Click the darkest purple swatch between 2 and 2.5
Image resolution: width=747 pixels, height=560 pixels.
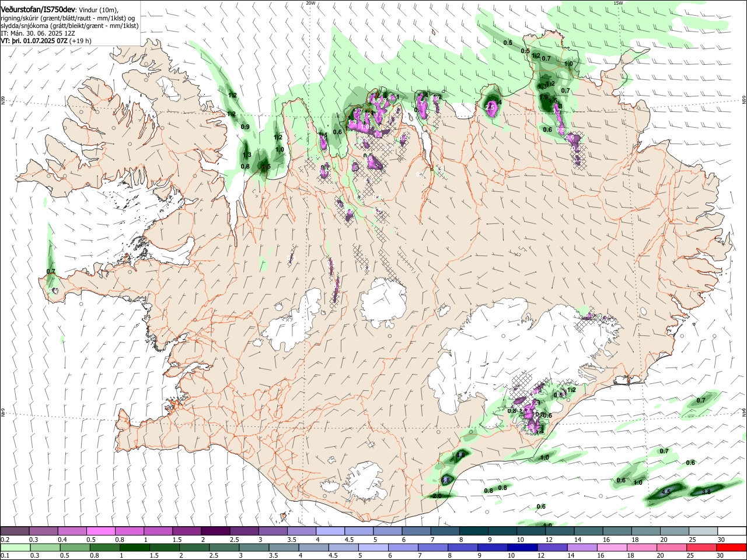(x=215, y=531)
